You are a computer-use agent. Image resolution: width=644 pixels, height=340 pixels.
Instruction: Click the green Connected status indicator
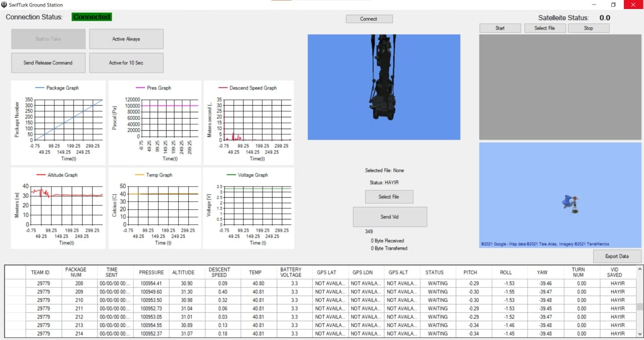point(92,17)
